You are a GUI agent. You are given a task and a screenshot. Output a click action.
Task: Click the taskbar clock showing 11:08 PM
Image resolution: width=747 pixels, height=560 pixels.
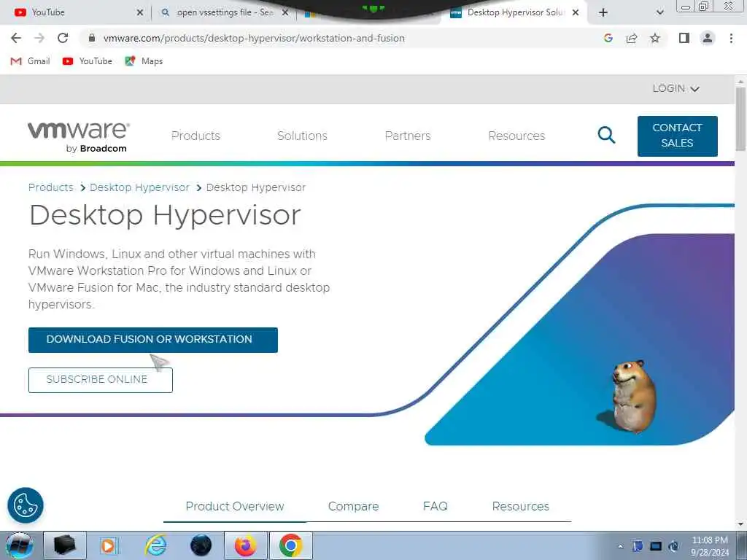[710, 546]
